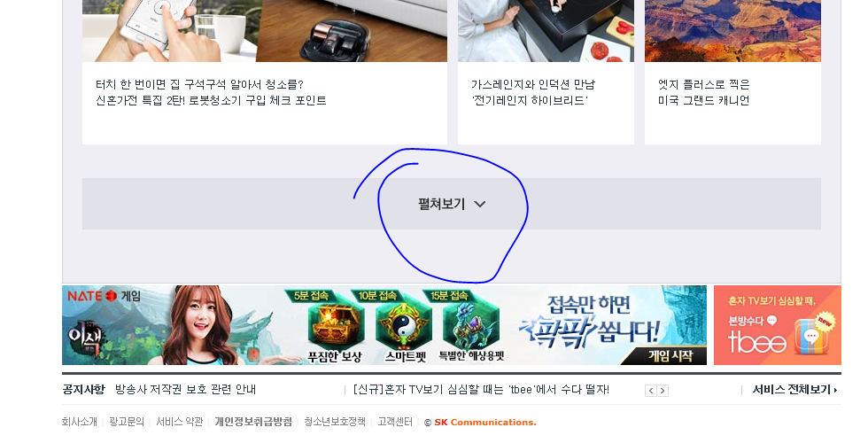Expand the 펼쳐보기 section

coord(451,204)
